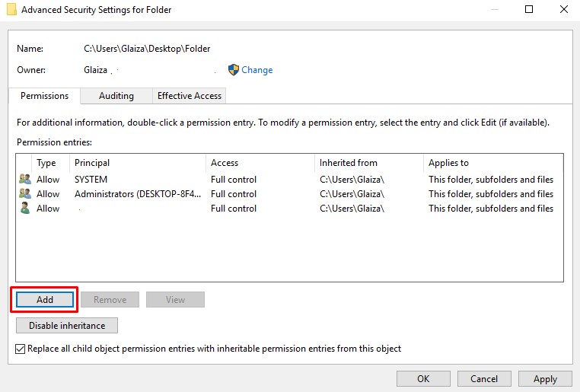Click the Change owner link

(x=257, y=70)
